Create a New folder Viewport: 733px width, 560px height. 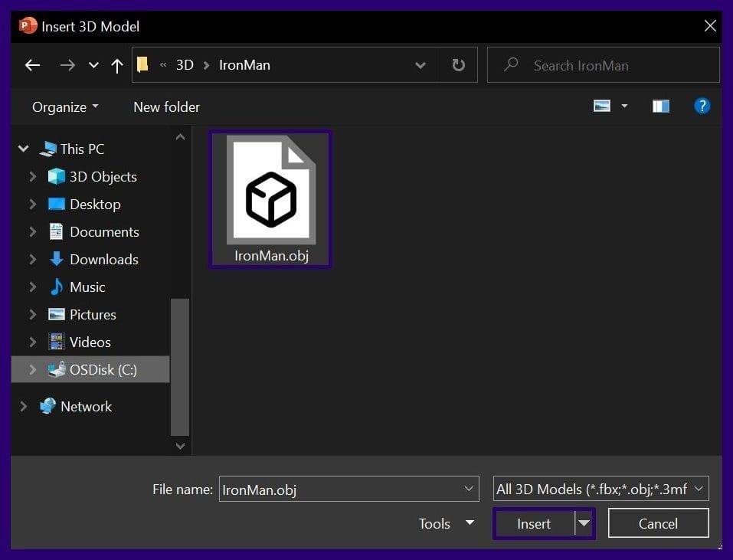(166, 107)
